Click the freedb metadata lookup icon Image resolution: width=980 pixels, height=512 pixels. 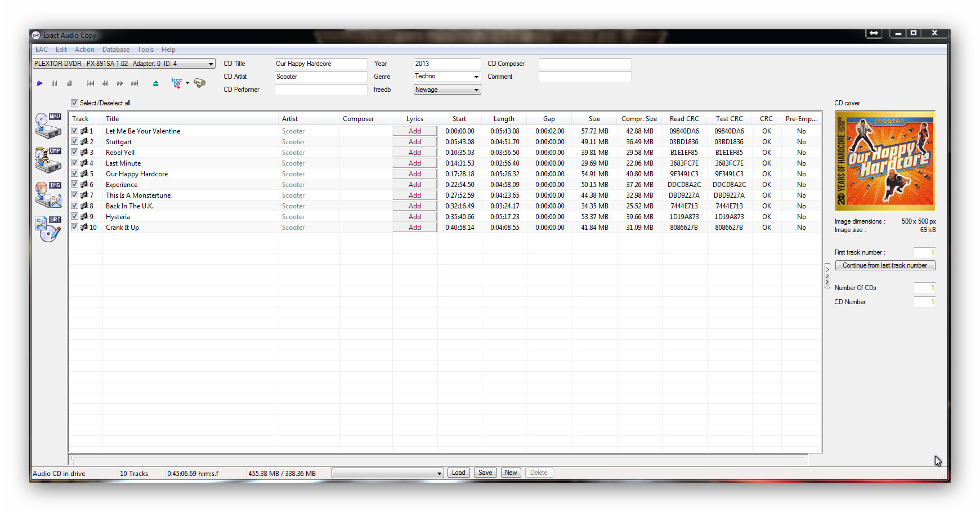click(x=177, y=83)
